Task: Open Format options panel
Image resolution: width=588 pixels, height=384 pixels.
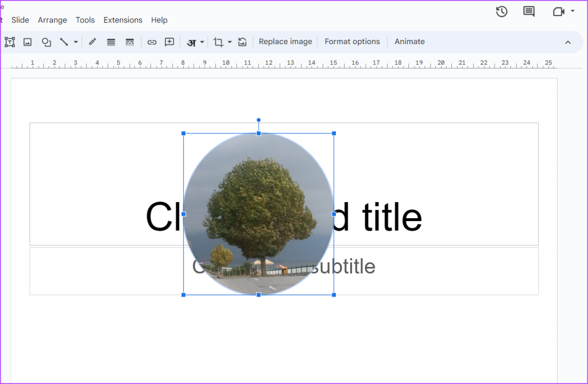Action: click(x=352, y=42)
